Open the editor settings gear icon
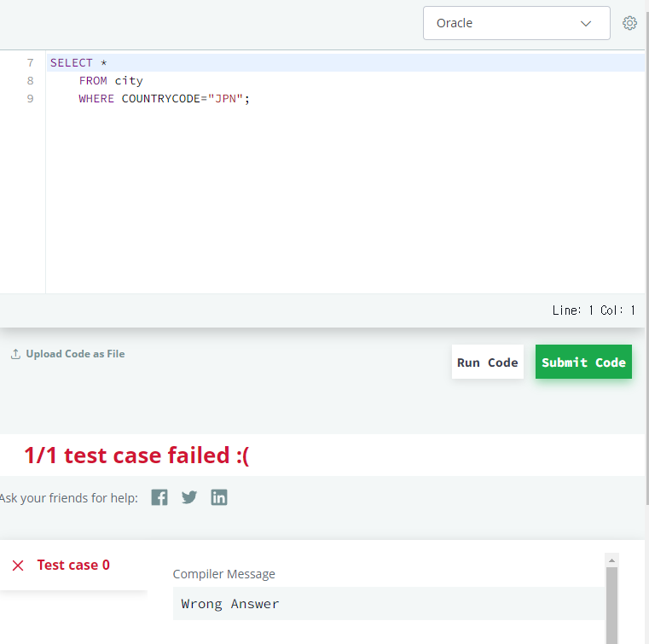Screen dimensions: 649x644 click(x=629, y=23)
